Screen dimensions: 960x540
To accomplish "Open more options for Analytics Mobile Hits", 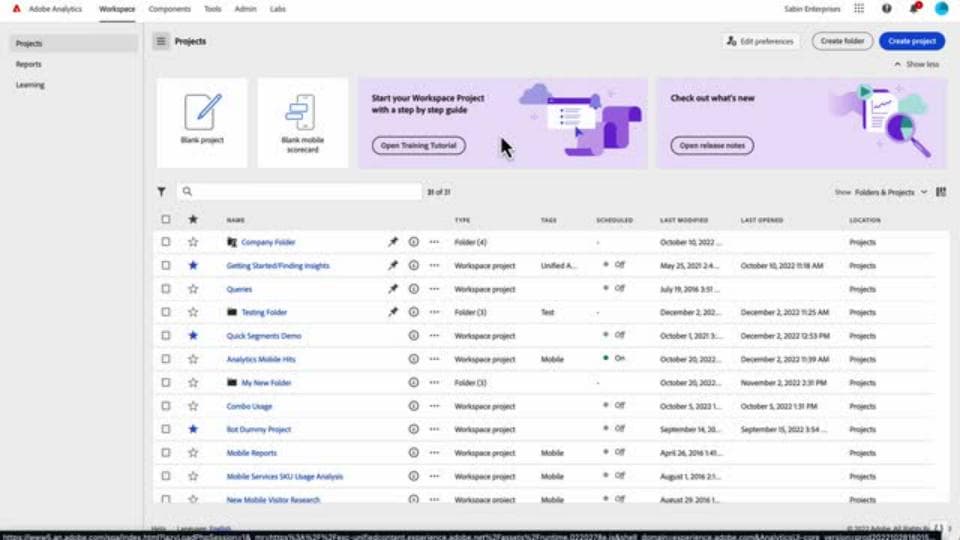I will click(x=434, y=359).
